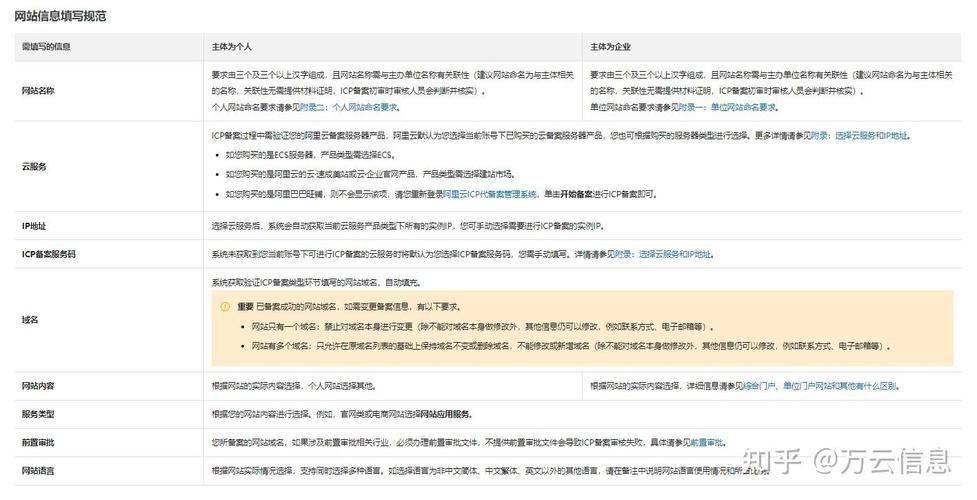Open the 附录一：单位网站命名要求 link
Image resolution: width=977 pixels, height=500 pixels.
click(x=728, y=107)
